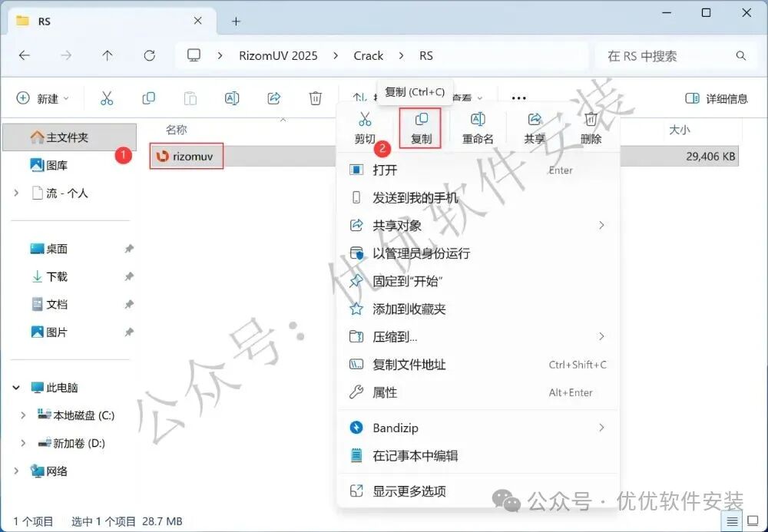Open the toolbar's three-dot more options
Image resolution: width=768 pixels, height=532 pixels.
click(x=518, y=98)
